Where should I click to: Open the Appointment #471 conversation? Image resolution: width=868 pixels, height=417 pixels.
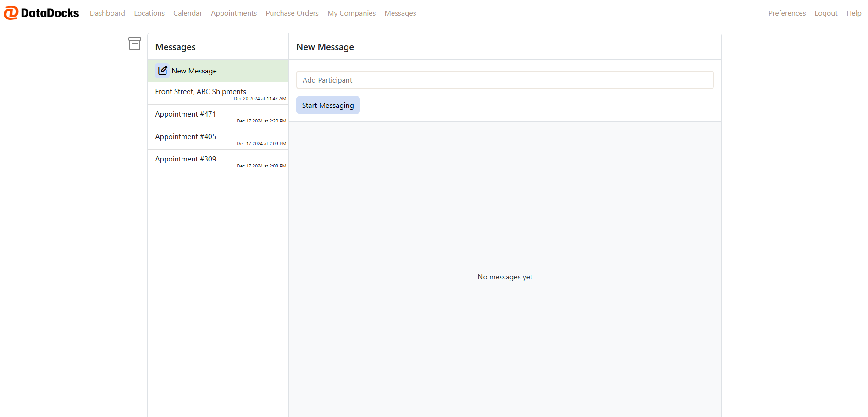coord(218,116)
